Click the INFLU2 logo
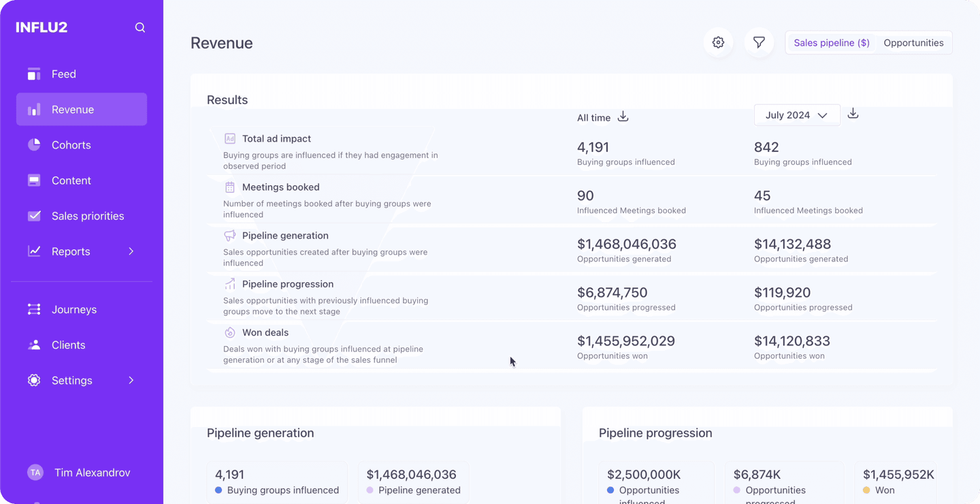 pos(42,28)
